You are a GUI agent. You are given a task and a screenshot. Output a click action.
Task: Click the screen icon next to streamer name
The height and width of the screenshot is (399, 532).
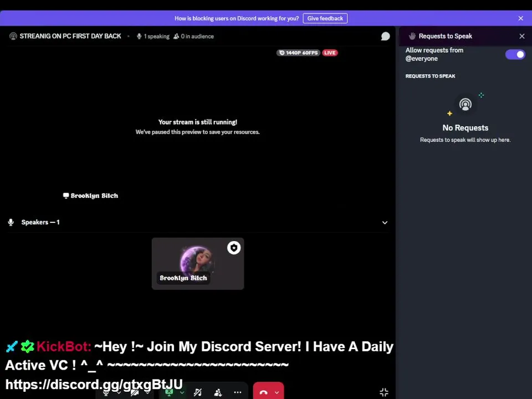(66, 196)
